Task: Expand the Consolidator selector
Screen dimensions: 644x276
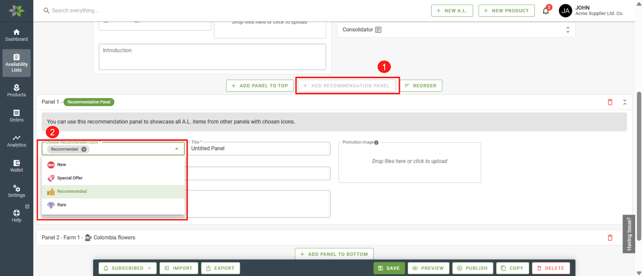Action: (568, 30)
